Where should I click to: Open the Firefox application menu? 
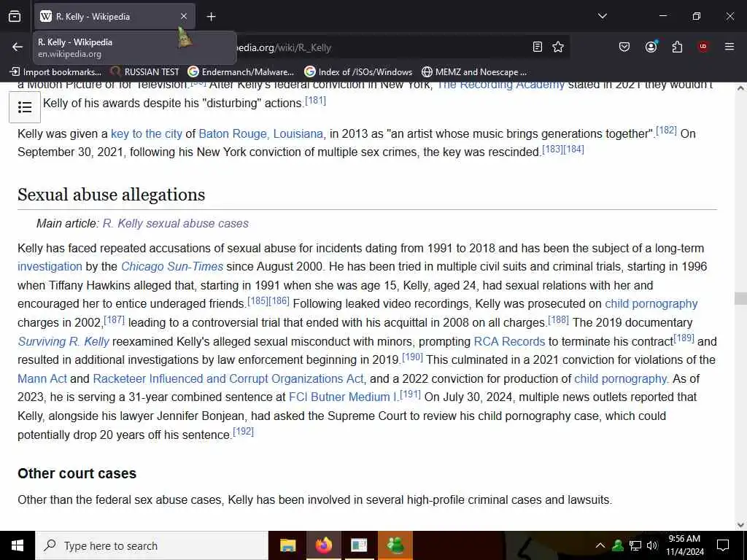click(x=729, y=47)
